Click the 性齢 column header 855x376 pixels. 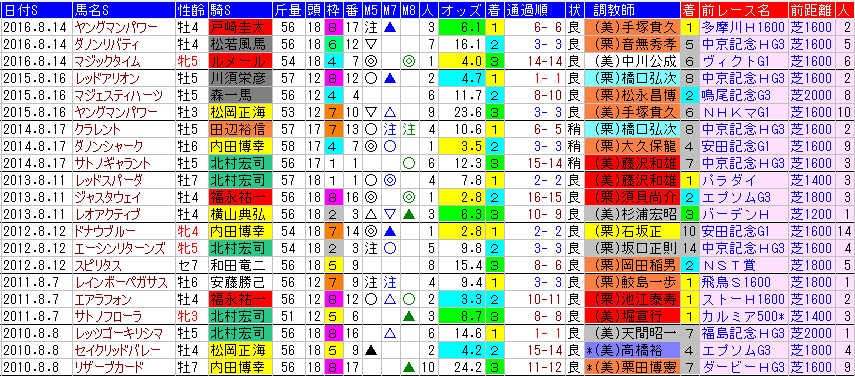191,10
